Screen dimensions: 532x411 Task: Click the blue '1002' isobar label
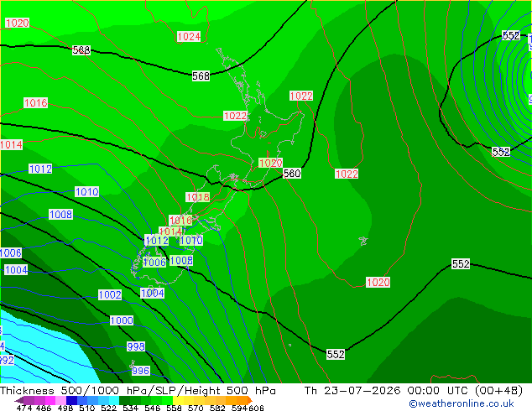coord(110,294)
